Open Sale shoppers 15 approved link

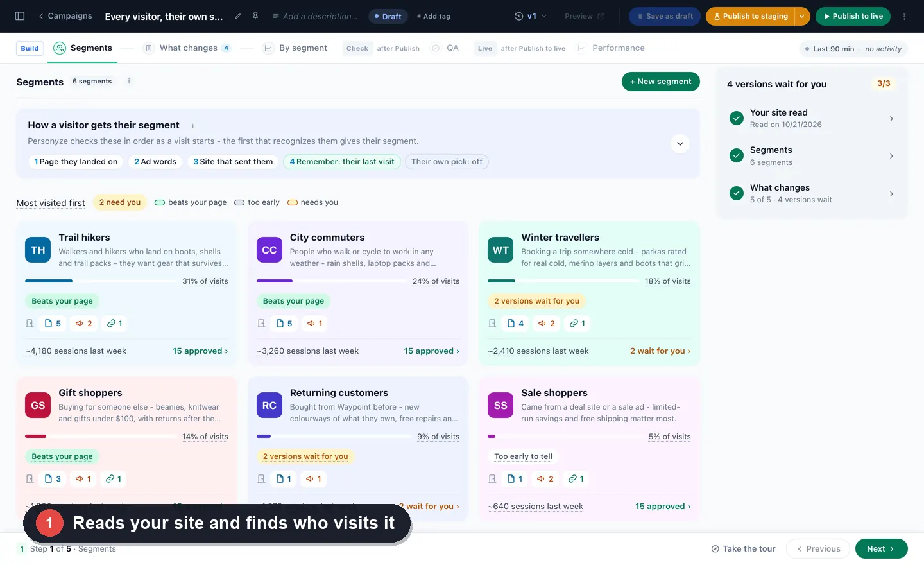663,507
